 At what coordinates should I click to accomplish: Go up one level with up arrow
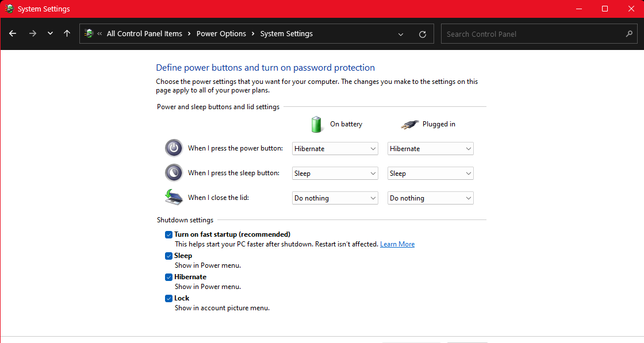tap(67, 34)
